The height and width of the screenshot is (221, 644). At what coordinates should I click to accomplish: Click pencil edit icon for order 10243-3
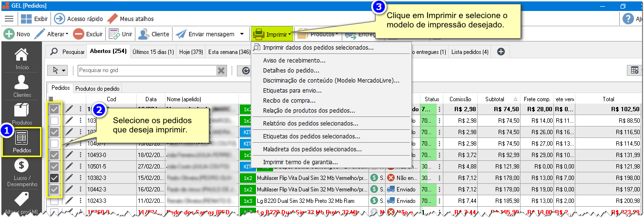(70, 200)
